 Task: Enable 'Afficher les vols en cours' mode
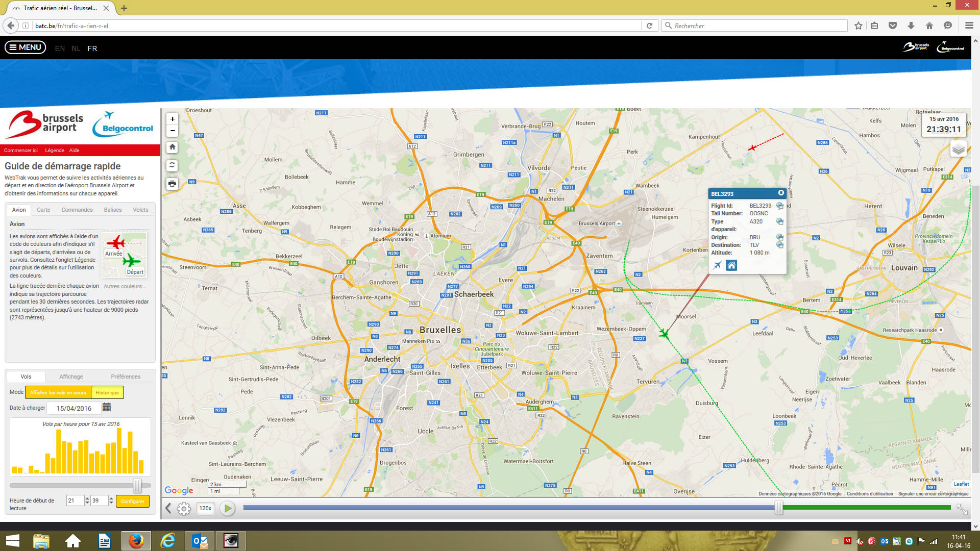point(58,392)
